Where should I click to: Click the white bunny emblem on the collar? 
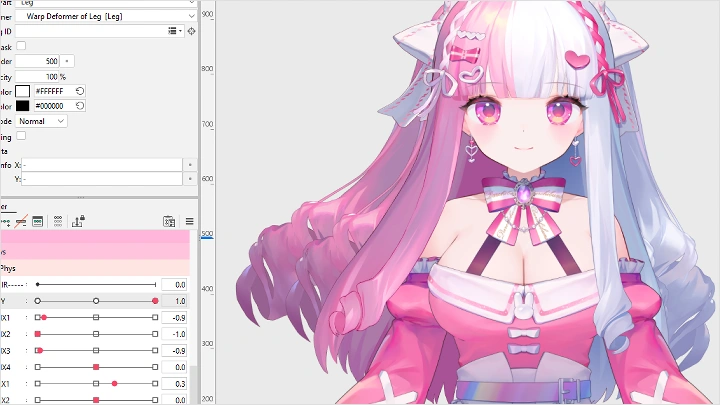click(x=523, y=308)
